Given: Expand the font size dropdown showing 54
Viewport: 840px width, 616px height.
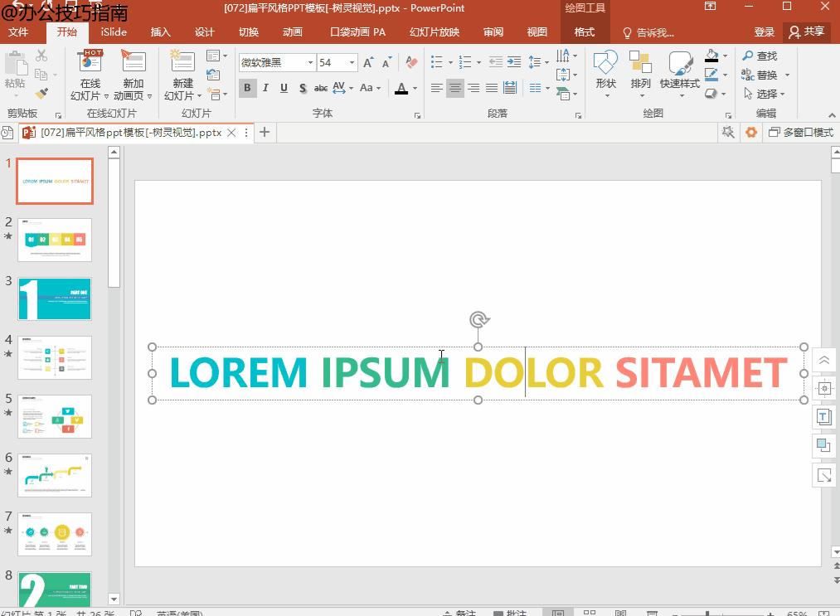Looking at the screenshot, I should point(352,63).
